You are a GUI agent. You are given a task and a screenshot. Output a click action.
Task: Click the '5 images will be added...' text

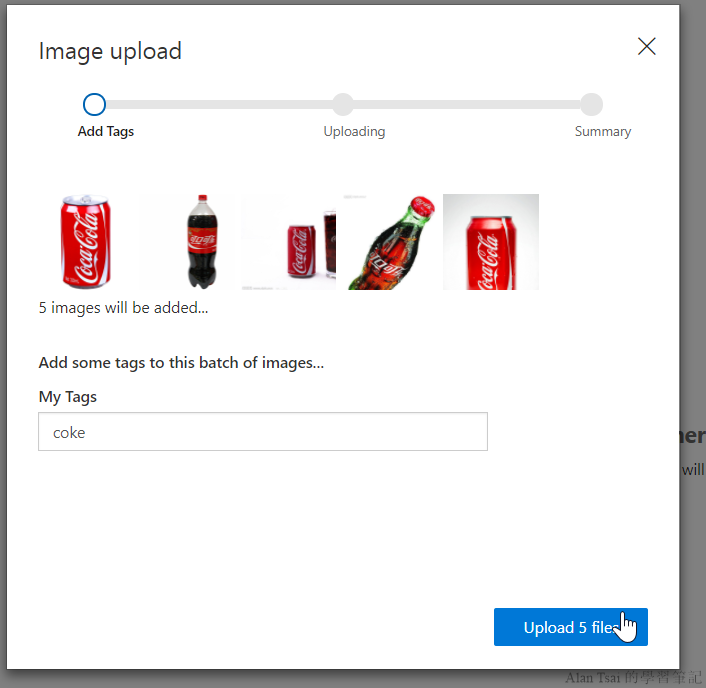pos(123,308)
